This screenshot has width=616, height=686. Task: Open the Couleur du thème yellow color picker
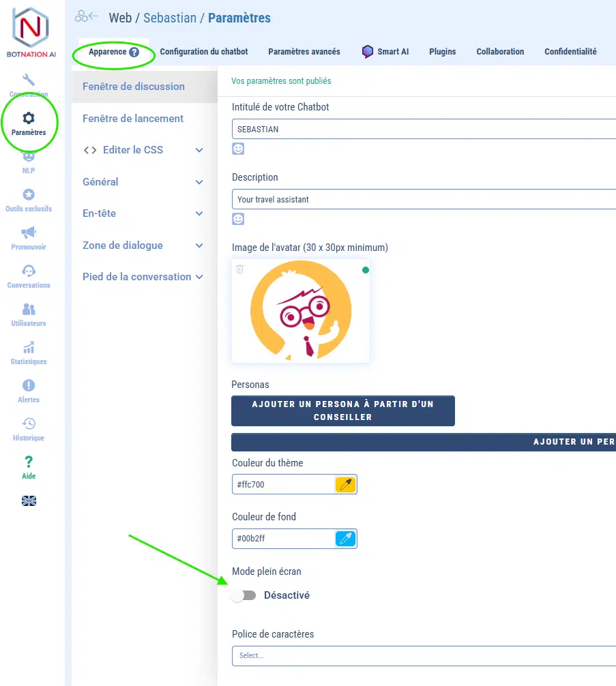(x=346, y=485)
